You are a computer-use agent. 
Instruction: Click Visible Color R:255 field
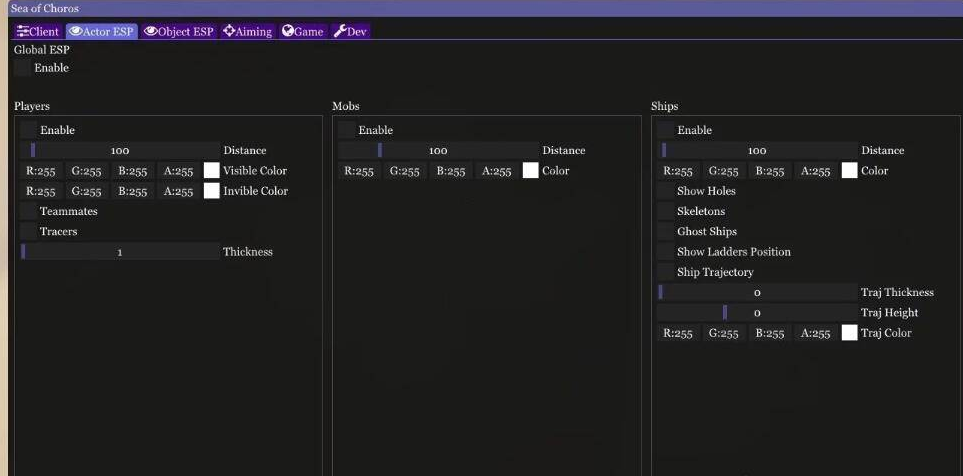[x=41, y=171]
